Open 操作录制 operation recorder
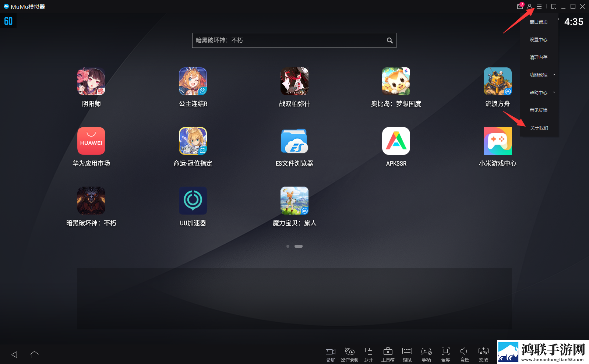Screen dimensions: 589x364 point(350,355)
